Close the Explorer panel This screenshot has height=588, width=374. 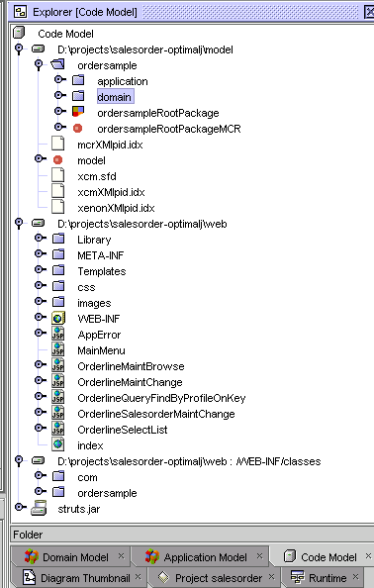(x=369, y=12)
